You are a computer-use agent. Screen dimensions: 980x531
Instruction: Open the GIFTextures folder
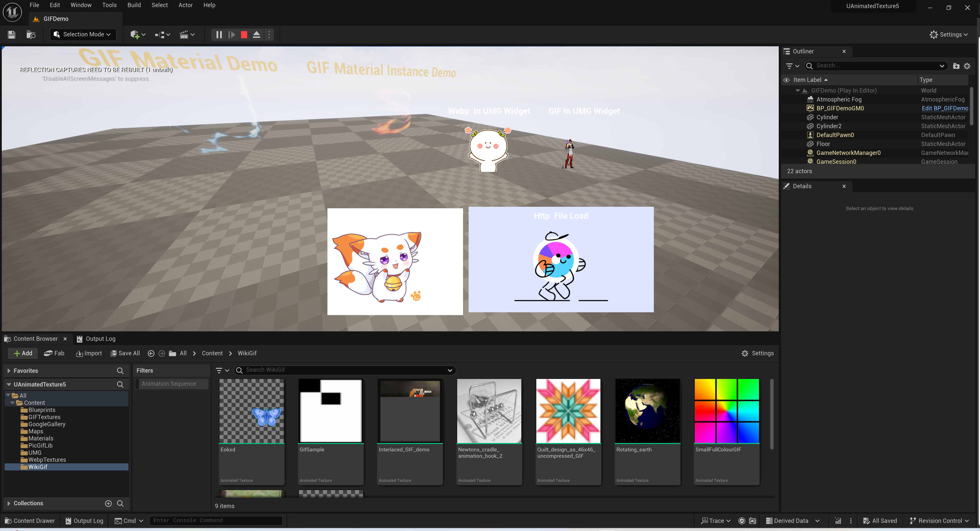coord(44,417)
